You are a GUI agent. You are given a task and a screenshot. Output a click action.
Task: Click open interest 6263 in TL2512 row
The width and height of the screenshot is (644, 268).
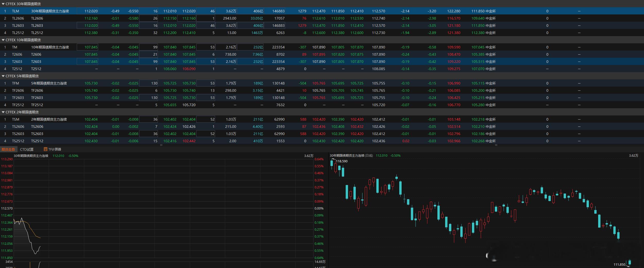pyautogui.click(x=280, y=33)
